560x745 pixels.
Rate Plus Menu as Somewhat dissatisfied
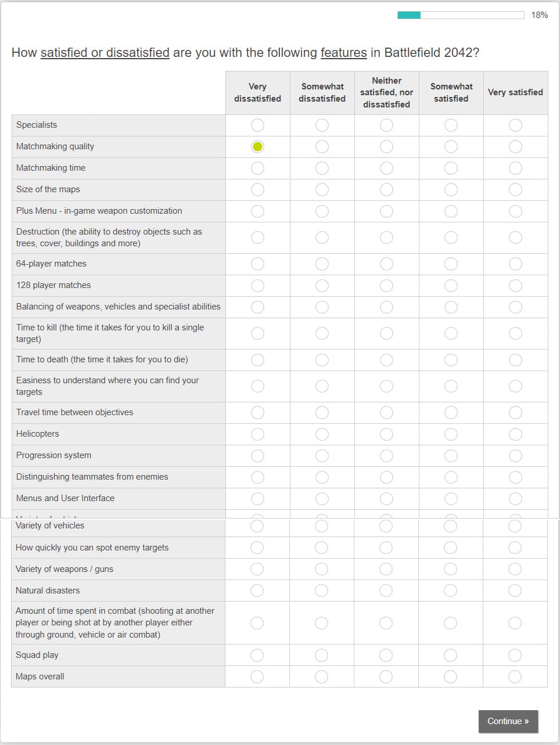coord(322,211)
